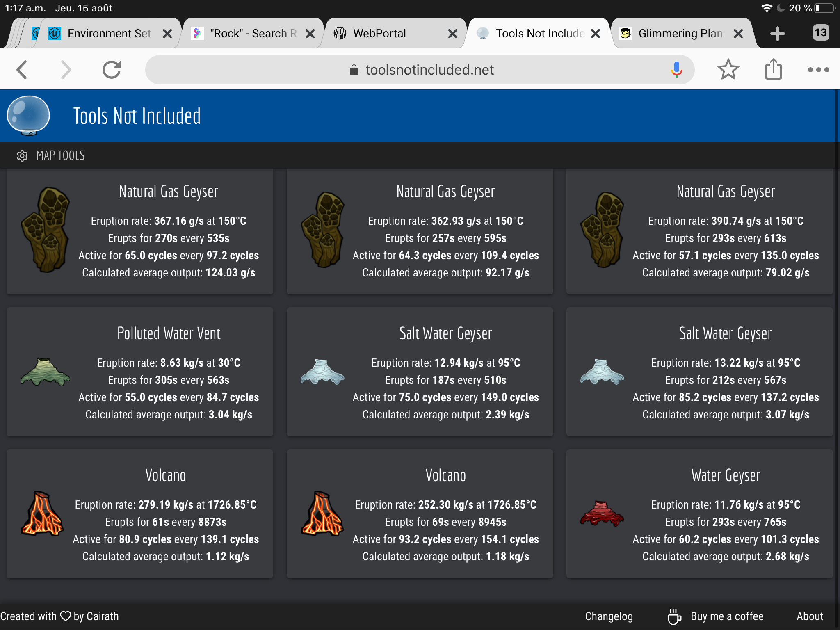840x630 pixels.
Task: Switch to the Glimmering Plan tab
Action: [680, 34]
